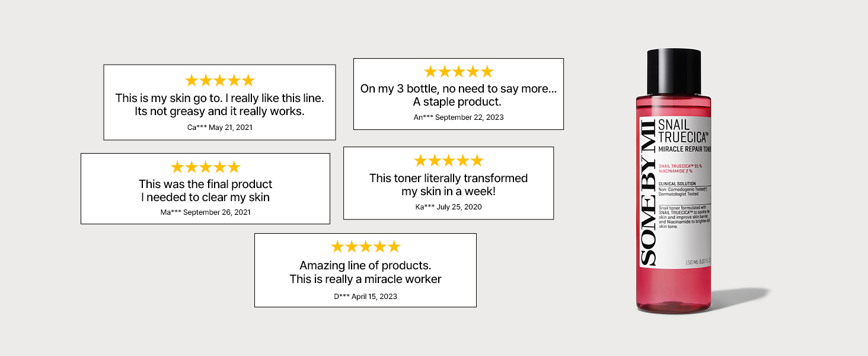Click the five stars above Ma*** review
The image size is (868, 356).
pos(205,167)
